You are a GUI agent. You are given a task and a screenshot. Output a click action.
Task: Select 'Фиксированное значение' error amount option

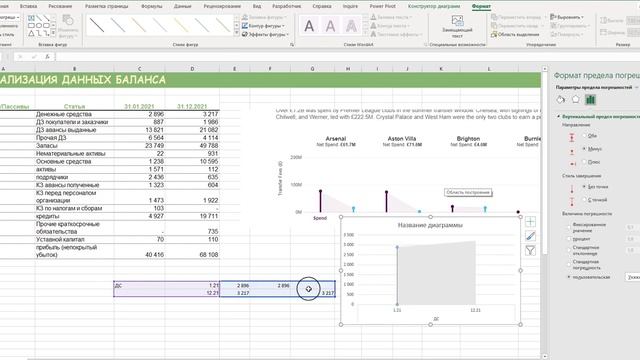pos(569,227)
